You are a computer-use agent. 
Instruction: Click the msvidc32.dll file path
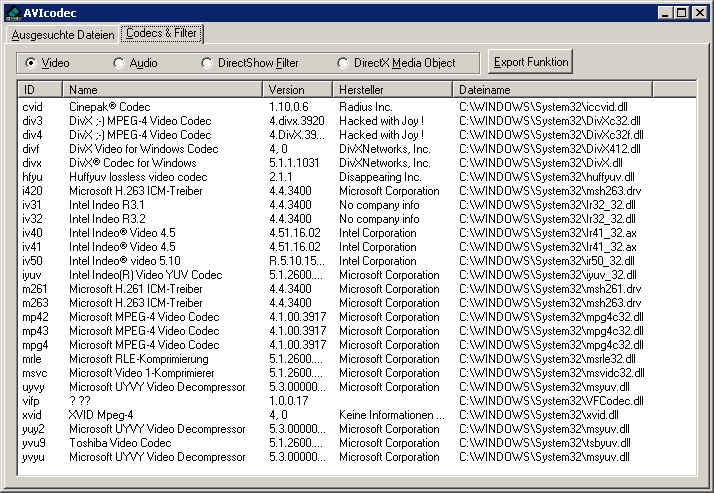click(551, 373)
